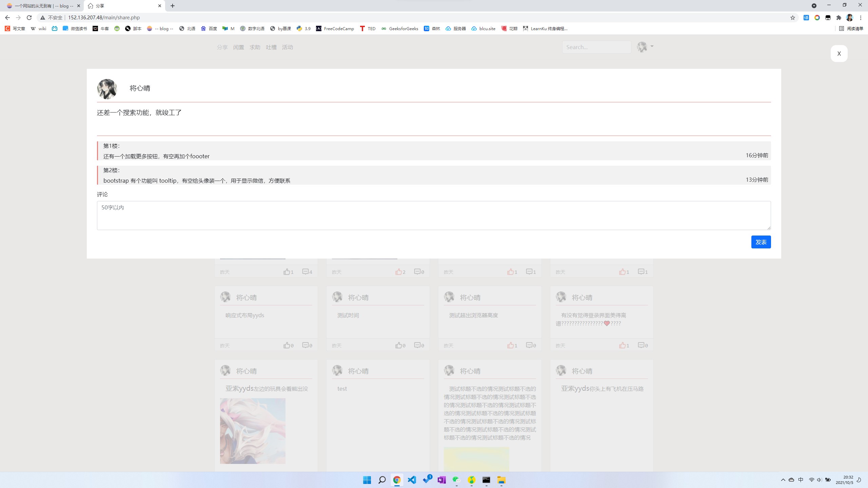Open the Chrome extensions puzzle icon
This screenshot has height=488, width=868.
pyautogui.click(x=839, y=18)
